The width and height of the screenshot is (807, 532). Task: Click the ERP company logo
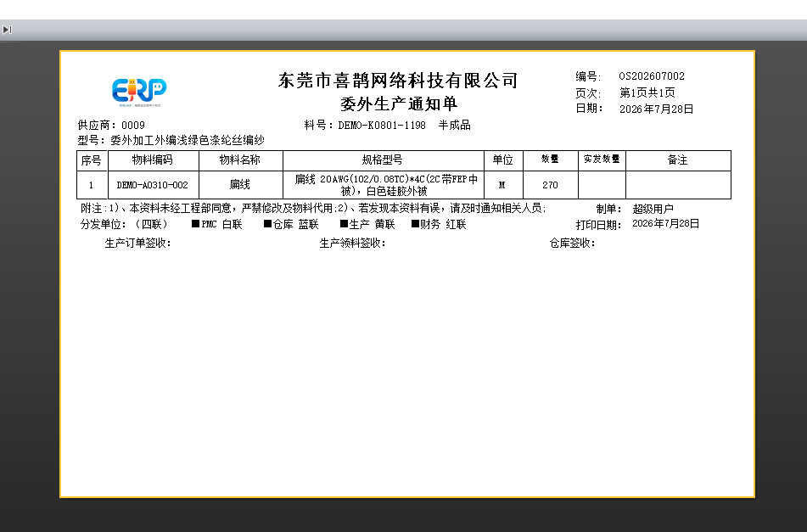(x=139, y=92)
